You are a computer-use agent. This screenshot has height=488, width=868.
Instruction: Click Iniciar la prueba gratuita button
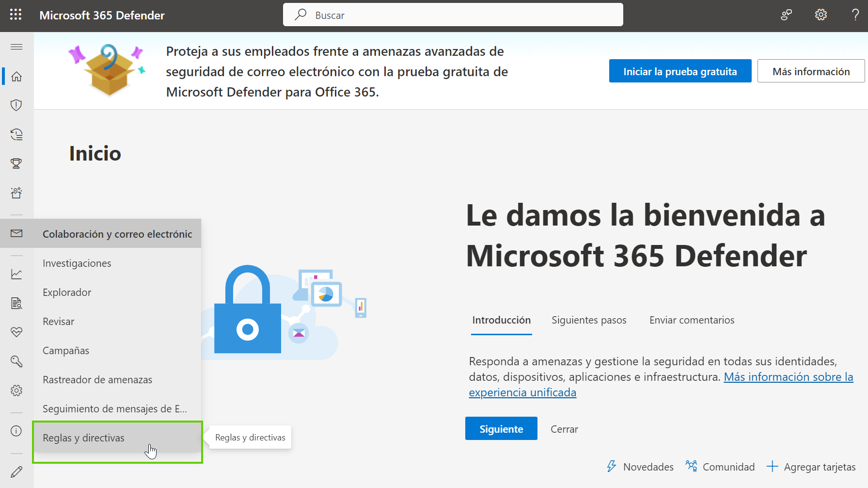tap(680, 71)
